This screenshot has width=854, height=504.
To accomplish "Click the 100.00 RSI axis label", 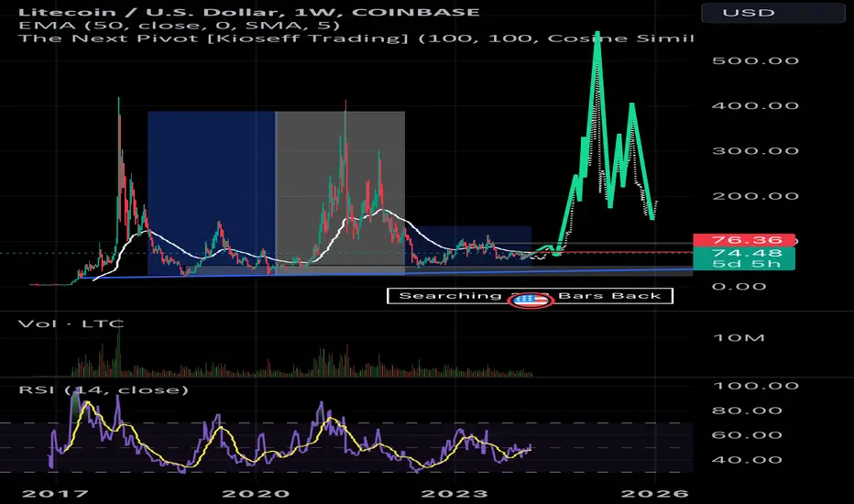I will [x=755, y=386].
